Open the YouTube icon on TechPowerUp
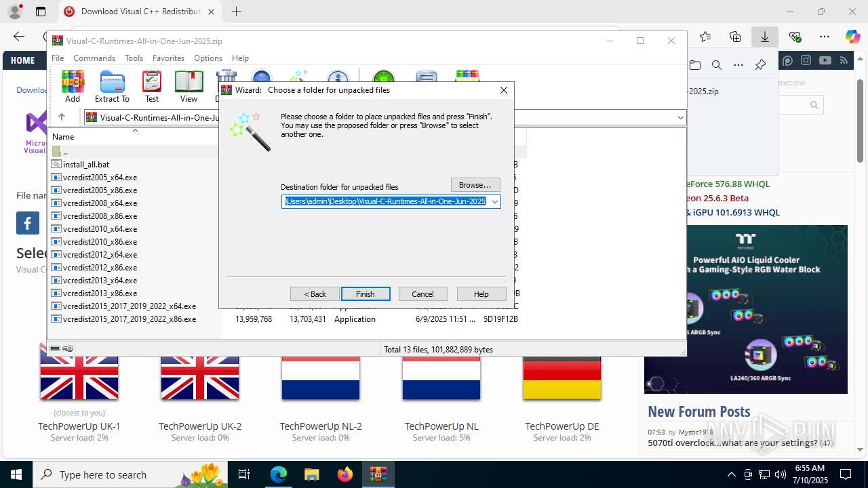Viewport: 868px width, 488px height. 825,60
